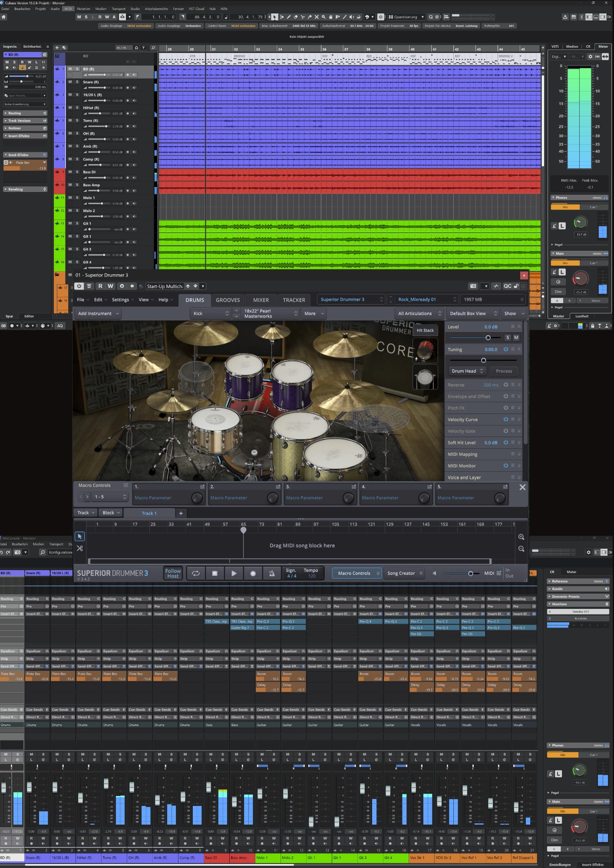Expand the All Articulations dropdown

click(x=419, y=313)
